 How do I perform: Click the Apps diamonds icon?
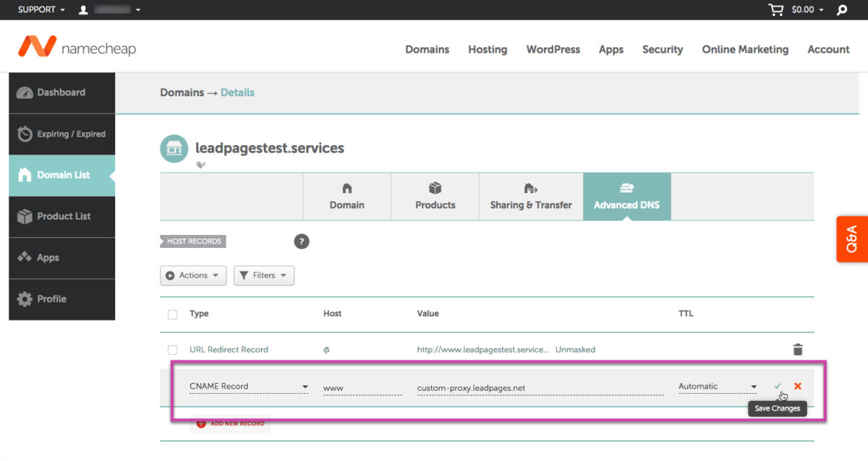pos(25,257)
